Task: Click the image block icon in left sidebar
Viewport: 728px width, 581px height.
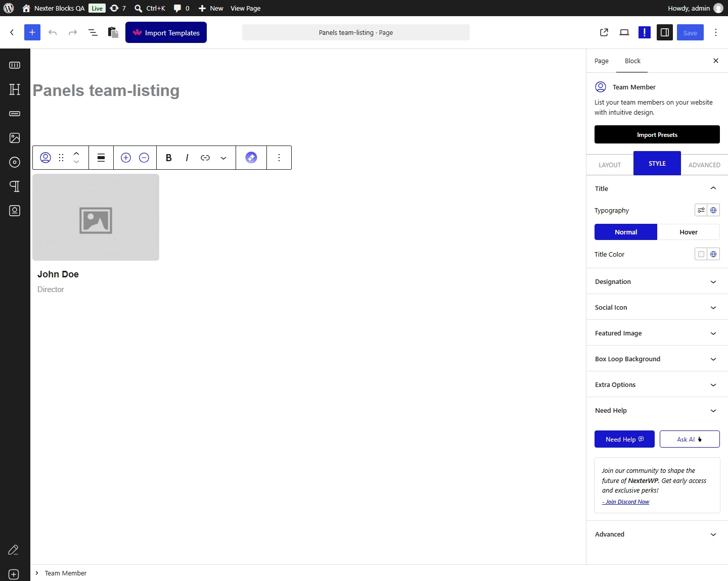Action: pyautogui.click(x=15, y=138)
